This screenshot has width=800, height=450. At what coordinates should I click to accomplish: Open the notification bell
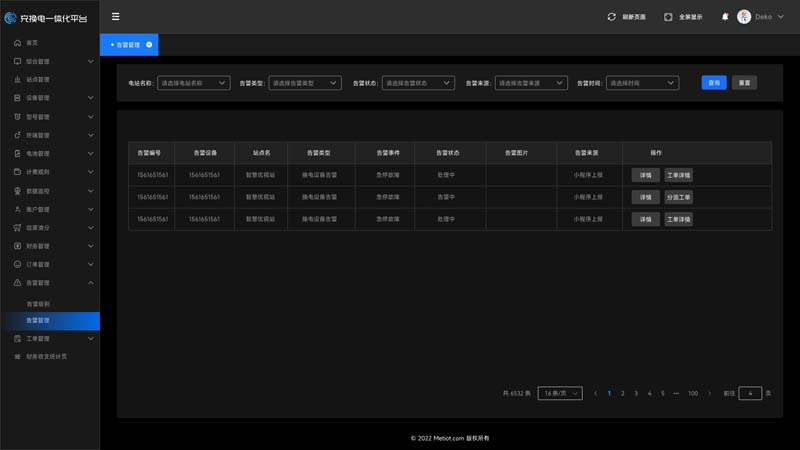click(x=725, y=17)
